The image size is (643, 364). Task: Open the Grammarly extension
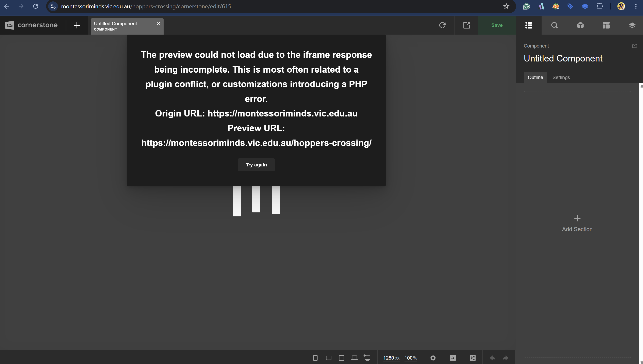pyautogui.click(x=526, y=6)
